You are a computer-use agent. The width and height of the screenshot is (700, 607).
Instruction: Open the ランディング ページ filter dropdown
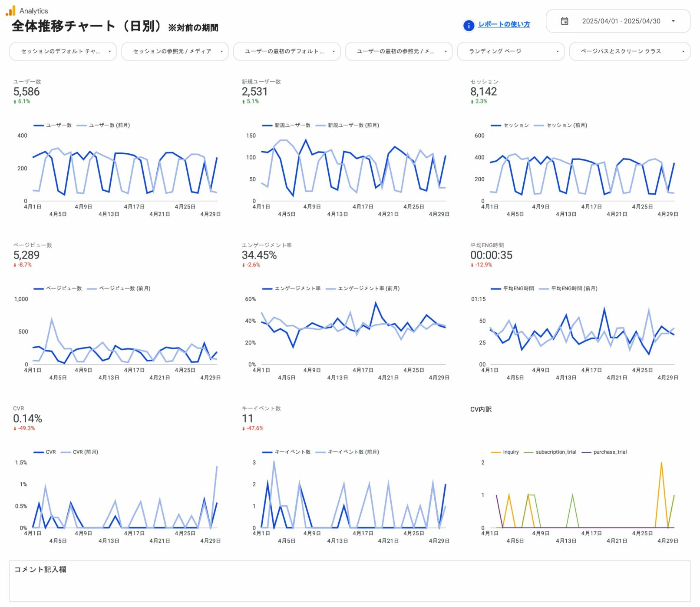tap(510, 51)
